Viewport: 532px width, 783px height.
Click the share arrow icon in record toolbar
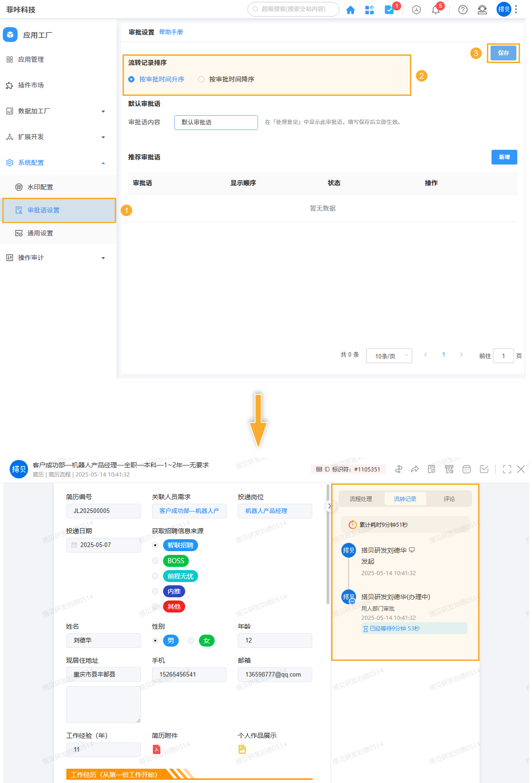pos(415,469)
